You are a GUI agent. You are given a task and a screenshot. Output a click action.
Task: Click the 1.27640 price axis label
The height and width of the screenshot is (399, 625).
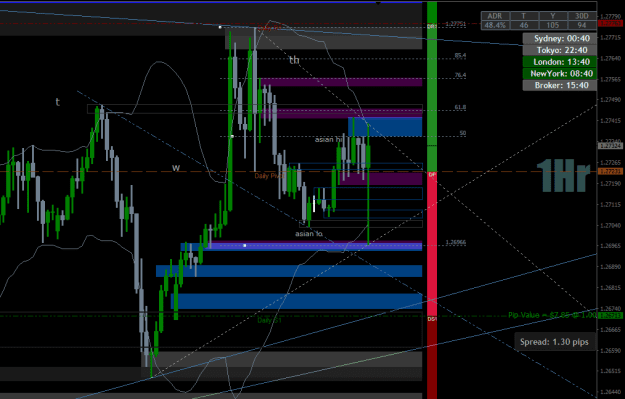(x=611, y=58)
